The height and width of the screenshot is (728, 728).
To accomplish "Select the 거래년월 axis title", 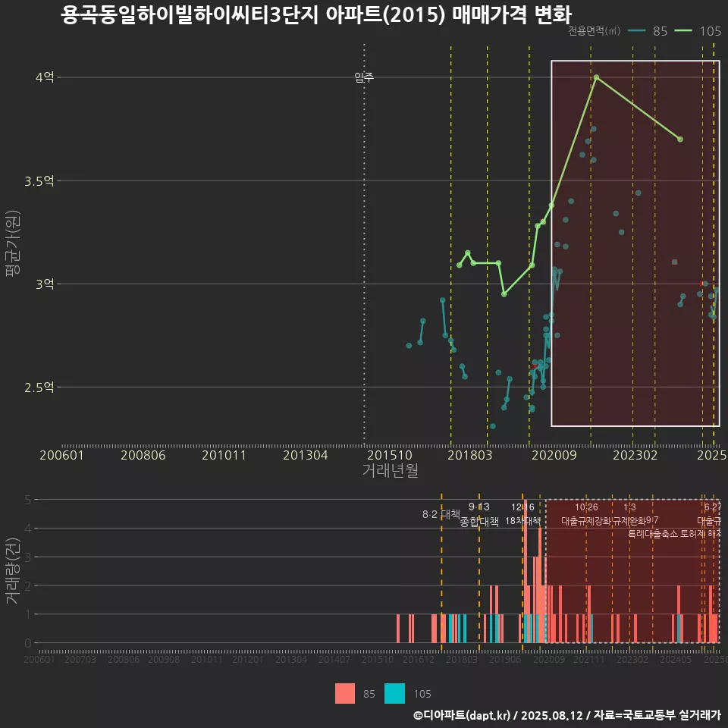I will (390, 470).
